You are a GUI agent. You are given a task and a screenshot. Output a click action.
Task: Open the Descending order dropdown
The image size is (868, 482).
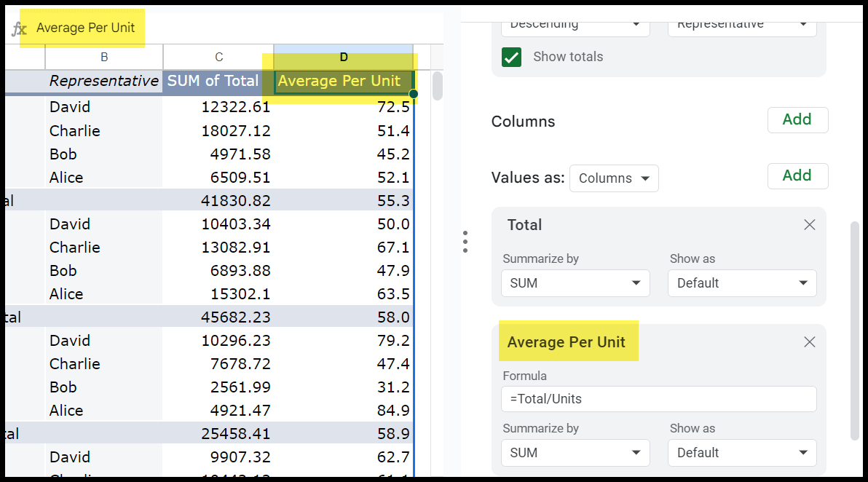(576, 25)
